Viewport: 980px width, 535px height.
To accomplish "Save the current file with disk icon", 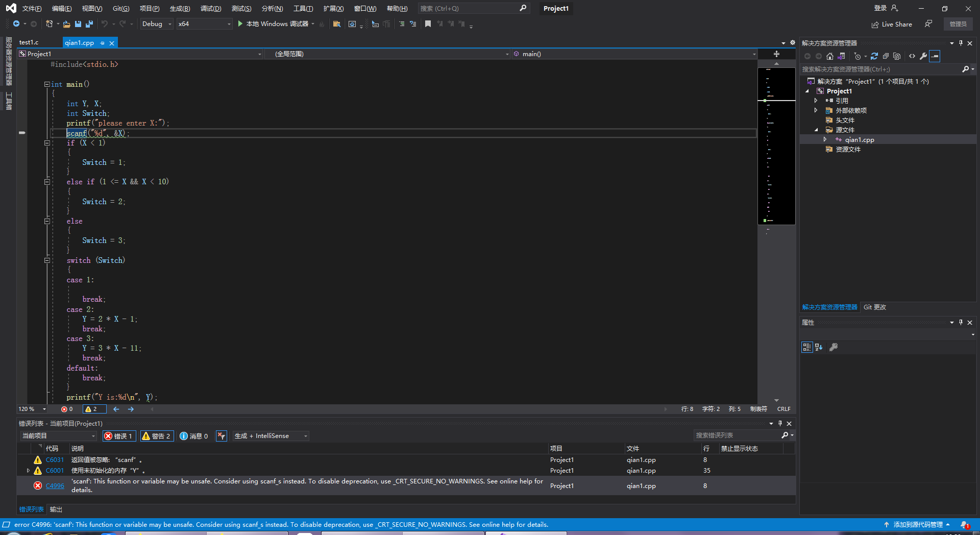I will coord(78,24).
